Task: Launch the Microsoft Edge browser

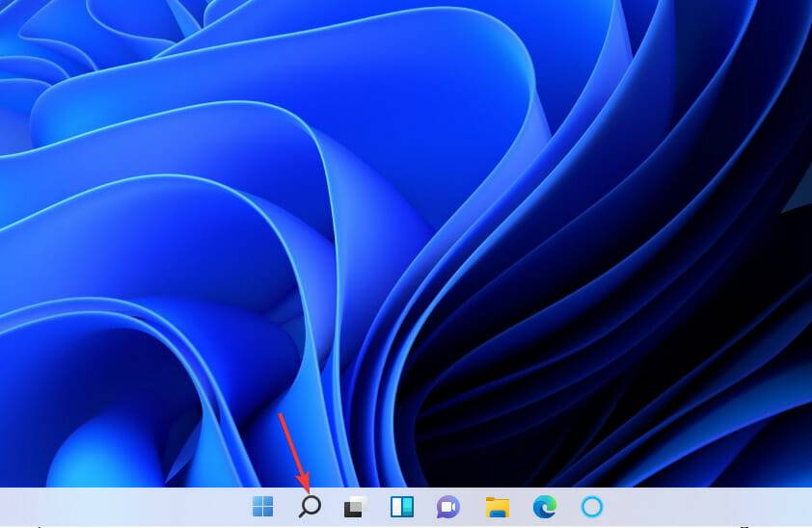Action: (545, 507)
